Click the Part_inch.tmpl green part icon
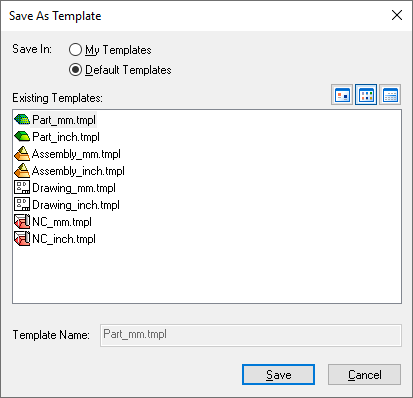This screenshot has width=413, height=398. (x=22, y=136)
